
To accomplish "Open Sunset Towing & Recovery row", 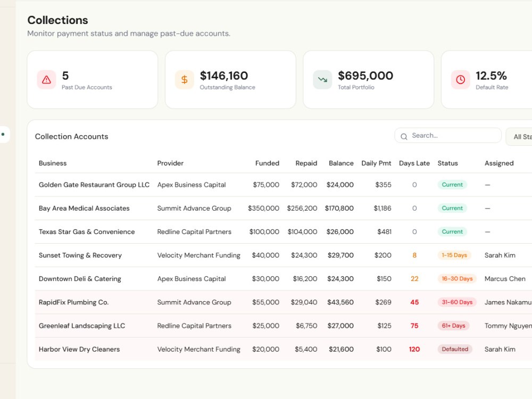I will [284, 255].
